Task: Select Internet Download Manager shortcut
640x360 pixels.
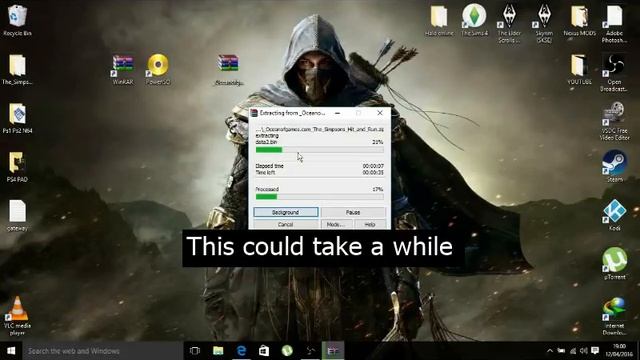Action: point(614,316)
